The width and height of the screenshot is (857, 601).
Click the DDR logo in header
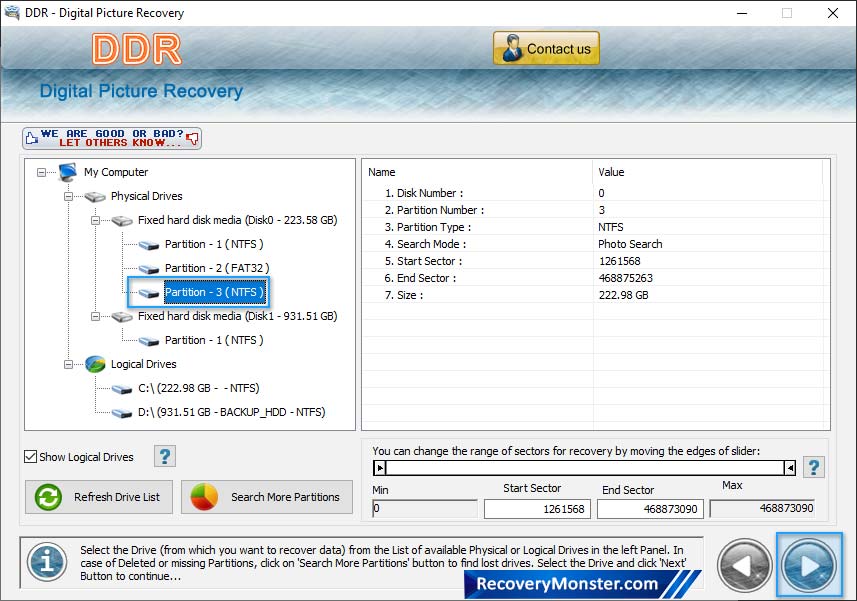(137, 49)
